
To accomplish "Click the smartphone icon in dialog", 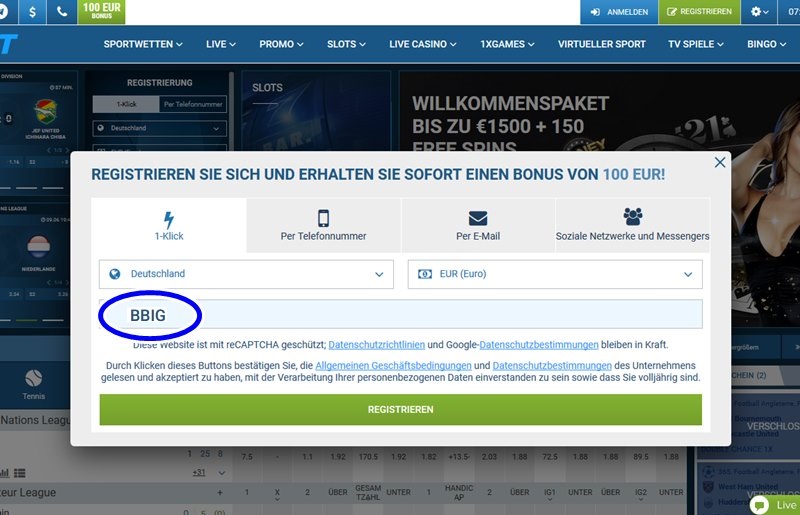I will (323, 218).
